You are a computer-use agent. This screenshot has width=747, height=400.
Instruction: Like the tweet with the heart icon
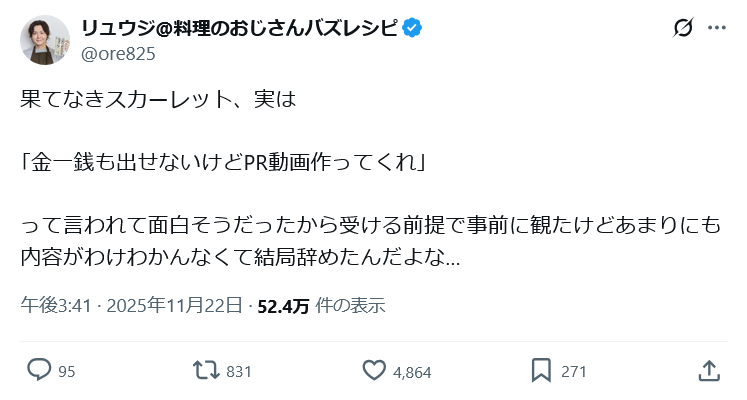[x=374, y=370]
